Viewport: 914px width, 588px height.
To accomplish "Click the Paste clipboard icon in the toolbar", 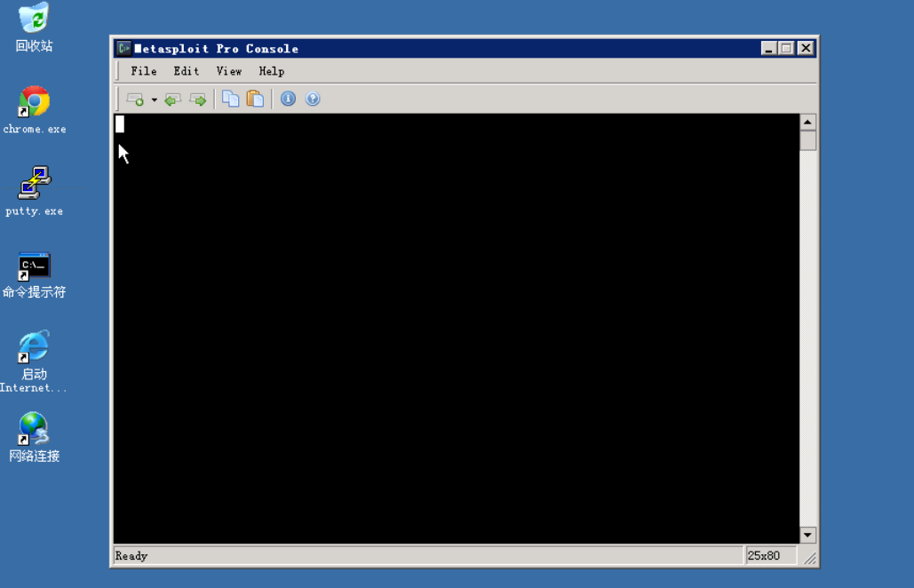I will click(x=255, y=99).
